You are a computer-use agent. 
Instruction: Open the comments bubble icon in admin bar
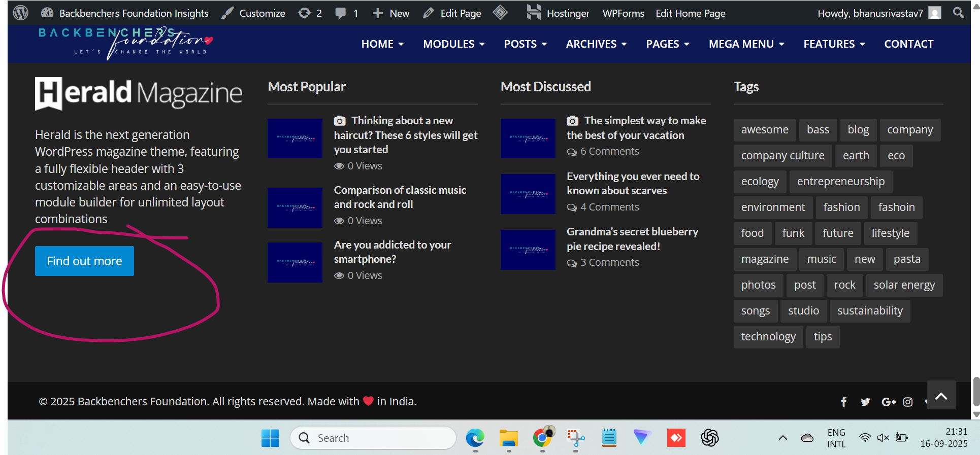(x=347, y=13)
